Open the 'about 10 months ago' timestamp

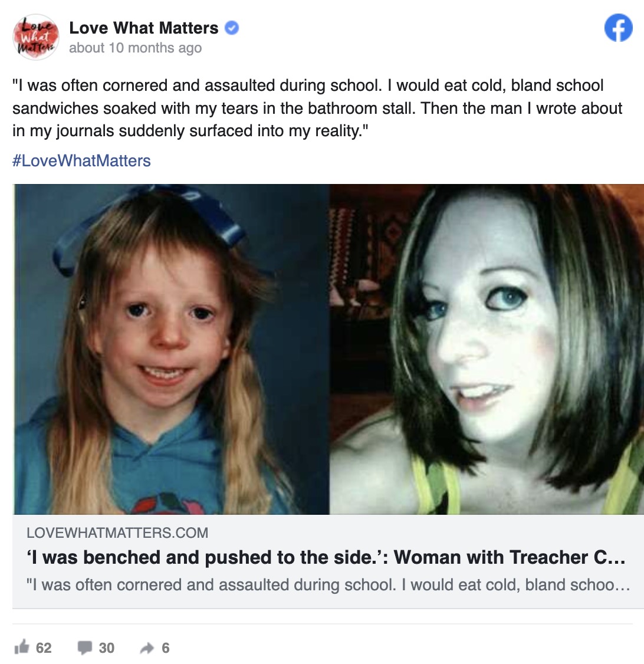click(136, 48)
